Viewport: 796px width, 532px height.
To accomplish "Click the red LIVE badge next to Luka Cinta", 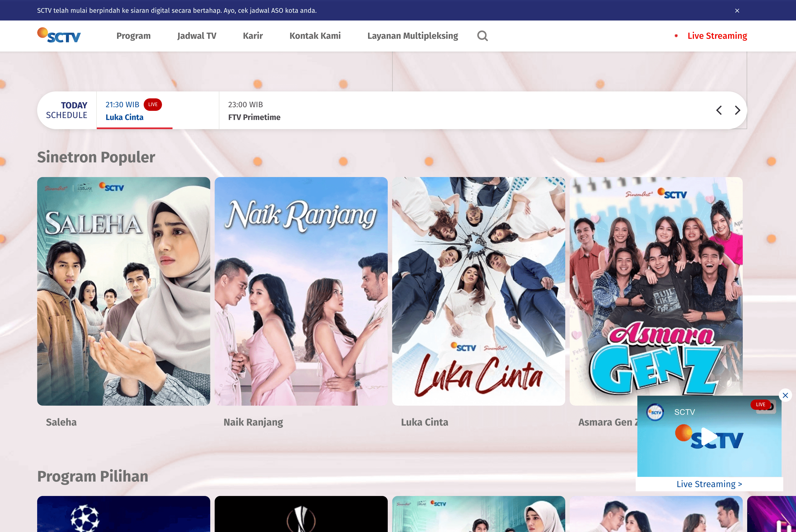I will (x=153, y=104).
